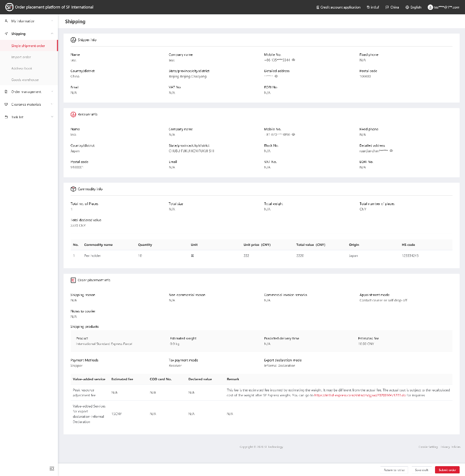Click the Commodity info box icon
The image size is (465, 476).
pos(73,189)
